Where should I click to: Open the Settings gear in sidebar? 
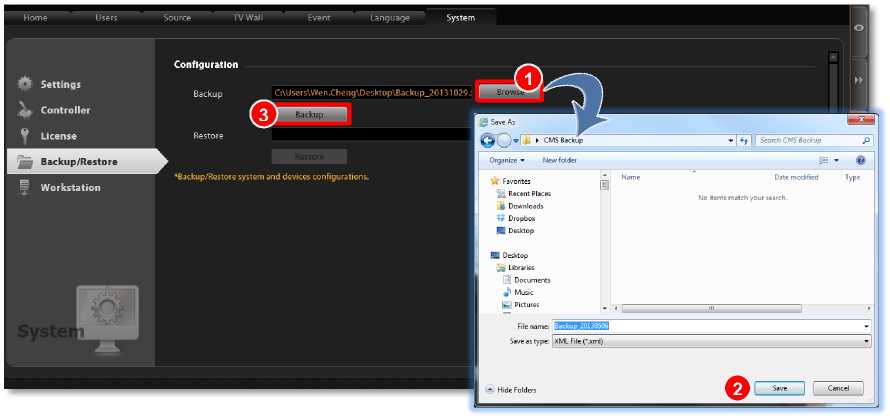[25, 84]
